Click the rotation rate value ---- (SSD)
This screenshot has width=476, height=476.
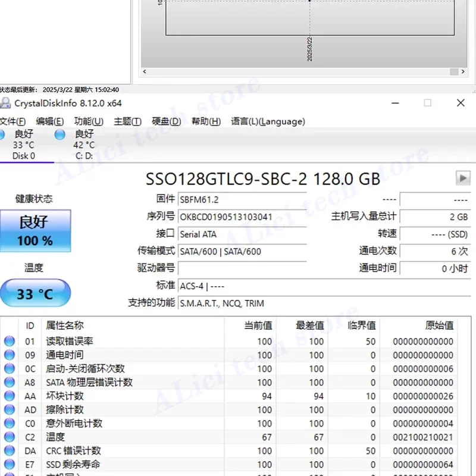click(x=436, y=234)
